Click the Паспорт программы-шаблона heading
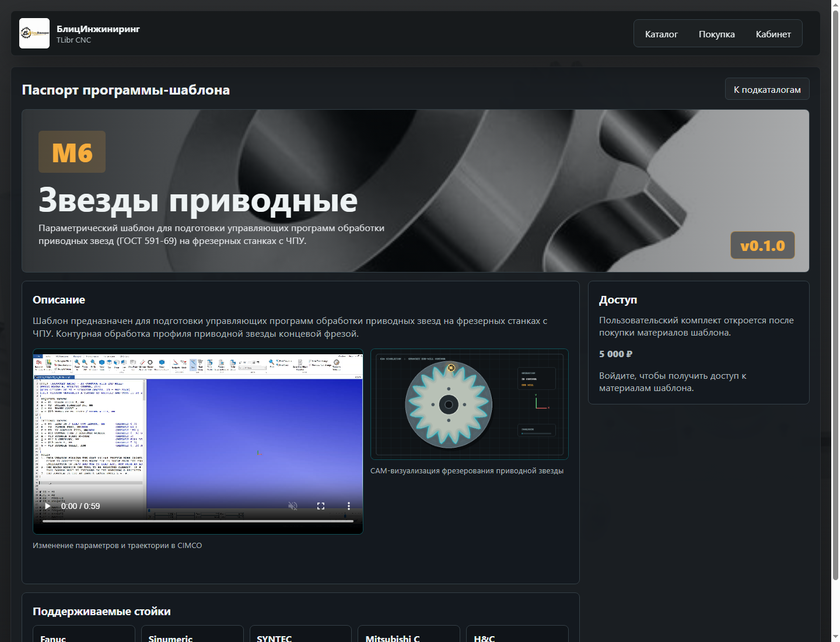The width and height of the screenshot is (840, 642). click(x=126, y=90)
